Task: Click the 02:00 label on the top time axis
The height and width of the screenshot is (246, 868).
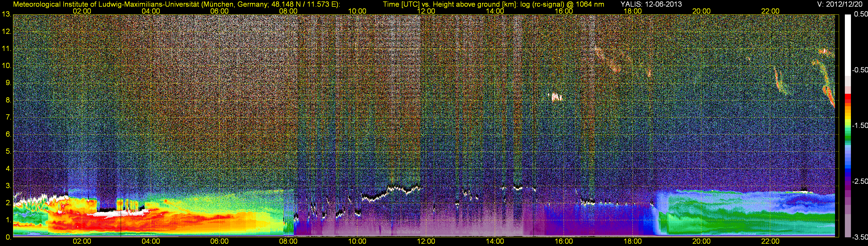Action: pos(82,11)
